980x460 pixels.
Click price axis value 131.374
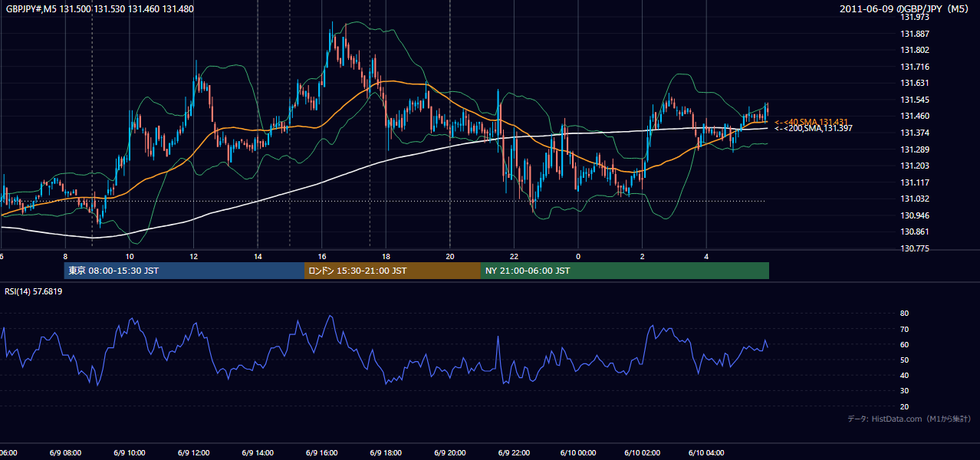click(x=915, y=133)
